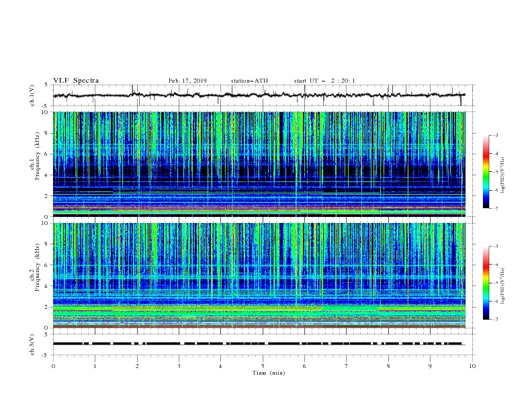The height and width of the screenshot is (411, 532).
Task: Click inside the ch.2 spectrogram panel
Action: [x=259, y=275]
